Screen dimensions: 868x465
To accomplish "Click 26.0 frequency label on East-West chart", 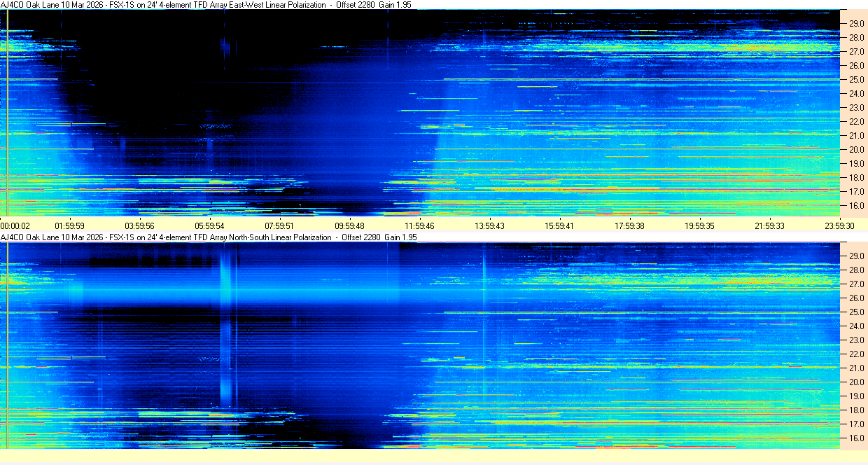I will pyautogui.click(x=857, y=66).
